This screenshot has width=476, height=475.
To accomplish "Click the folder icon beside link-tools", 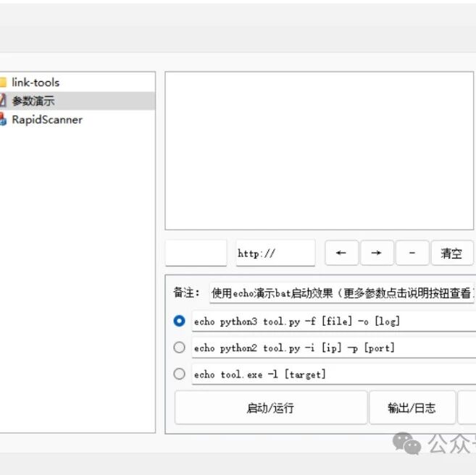I will (x=3, y=83).
